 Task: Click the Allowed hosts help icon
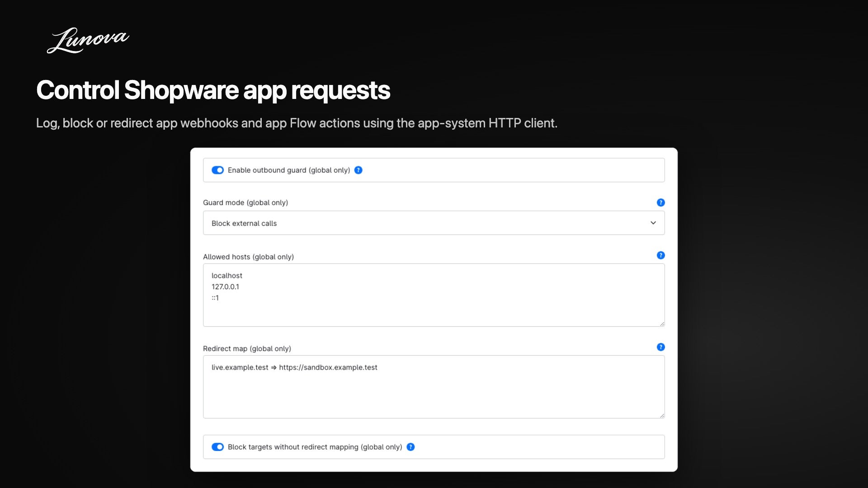(660, 255)
